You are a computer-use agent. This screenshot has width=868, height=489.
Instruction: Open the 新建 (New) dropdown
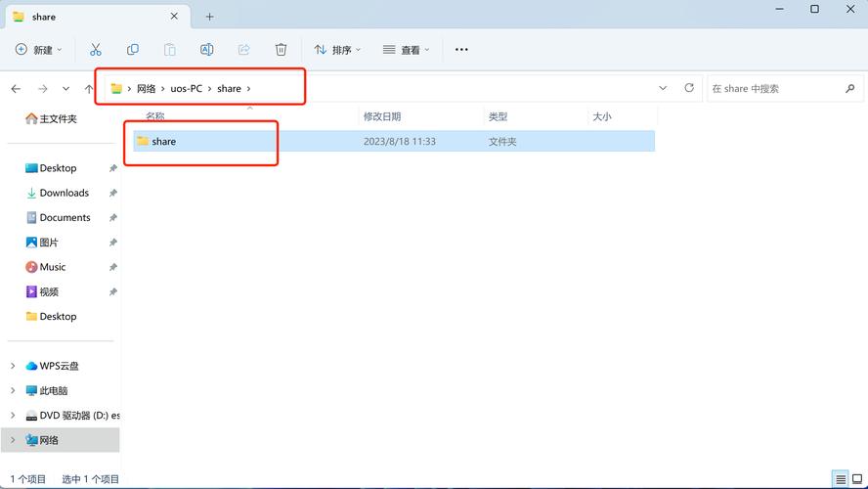pos(38,50)
